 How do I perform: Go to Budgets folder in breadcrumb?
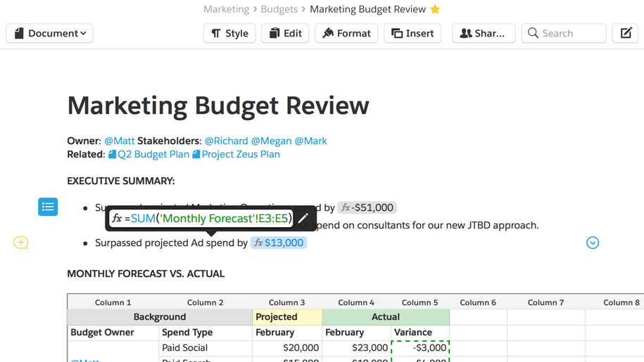279,9
